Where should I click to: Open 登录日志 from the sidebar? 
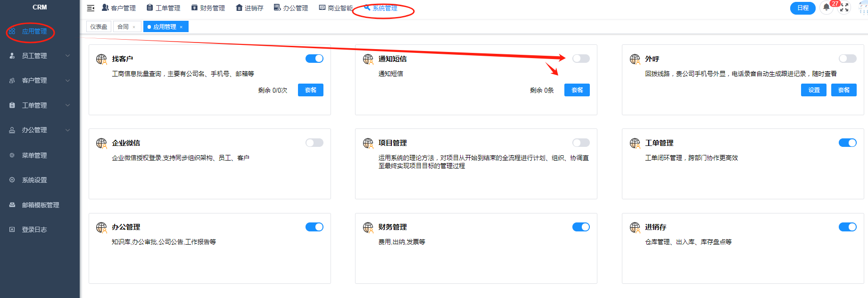(x=34, y=230)
